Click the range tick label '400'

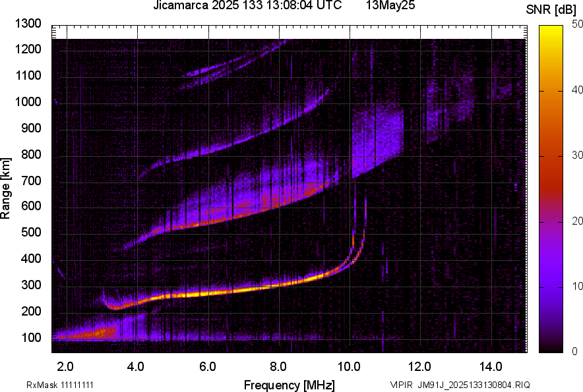pos(31,258)
